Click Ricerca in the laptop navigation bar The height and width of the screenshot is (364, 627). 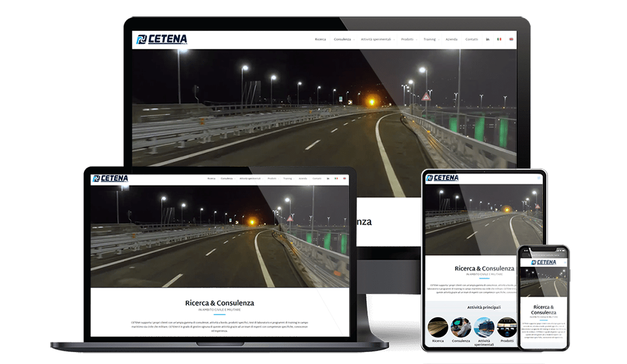coord(211,179)
